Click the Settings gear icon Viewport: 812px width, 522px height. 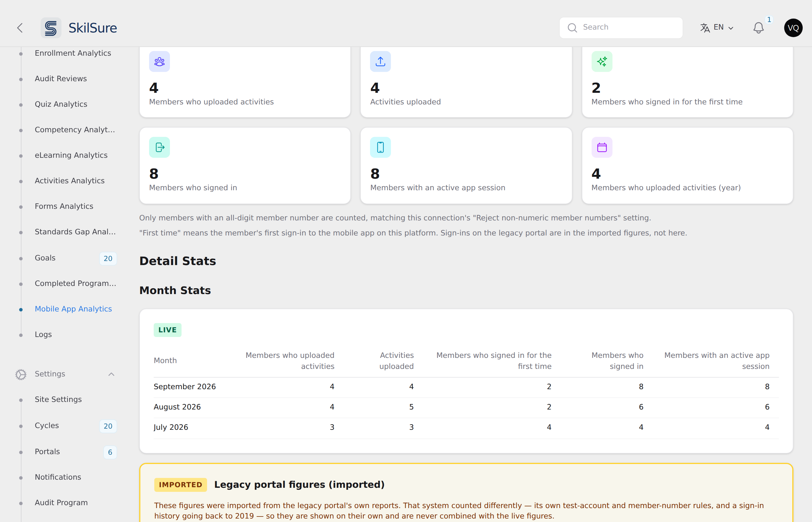(21, 374)
